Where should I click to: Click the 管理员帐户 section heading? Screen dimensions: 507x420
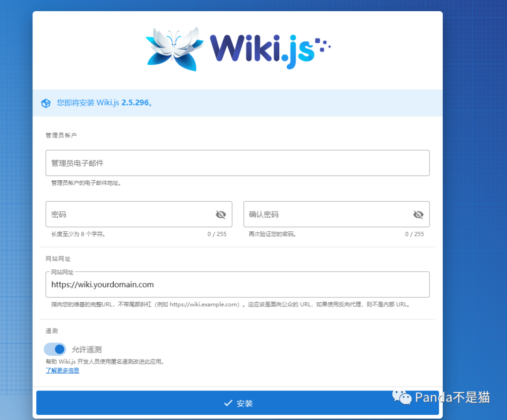coord(61,135)
